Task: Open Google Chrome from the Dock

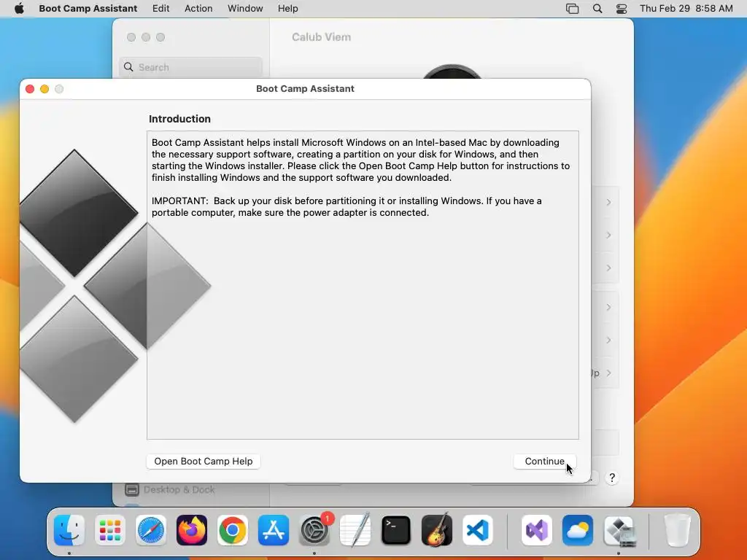Action: pyautogui.click(x=233, y=530)
